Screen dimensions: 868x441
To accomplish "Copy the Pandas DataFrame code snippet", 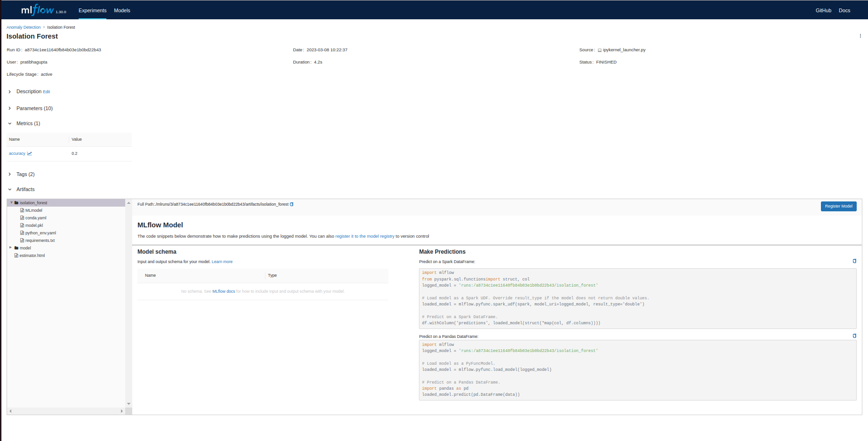I will pyautogui.click(x=854, y=336).
